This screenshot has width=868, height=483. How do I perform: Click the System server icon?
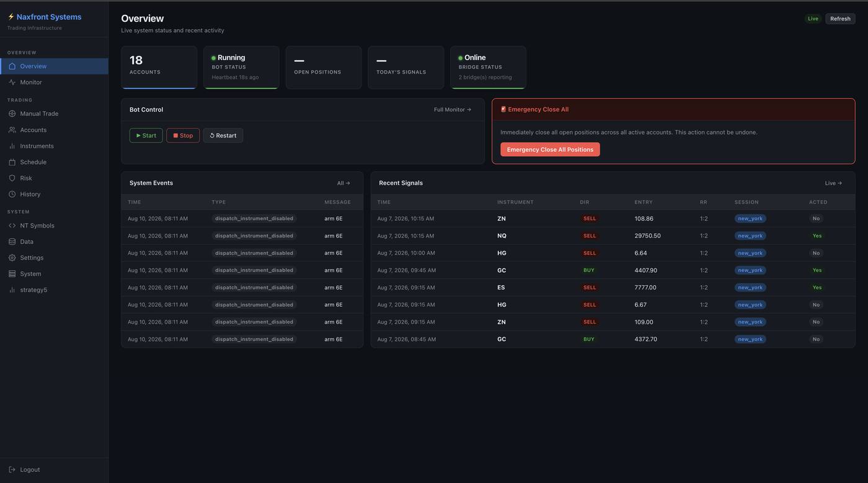coord(12,274)
